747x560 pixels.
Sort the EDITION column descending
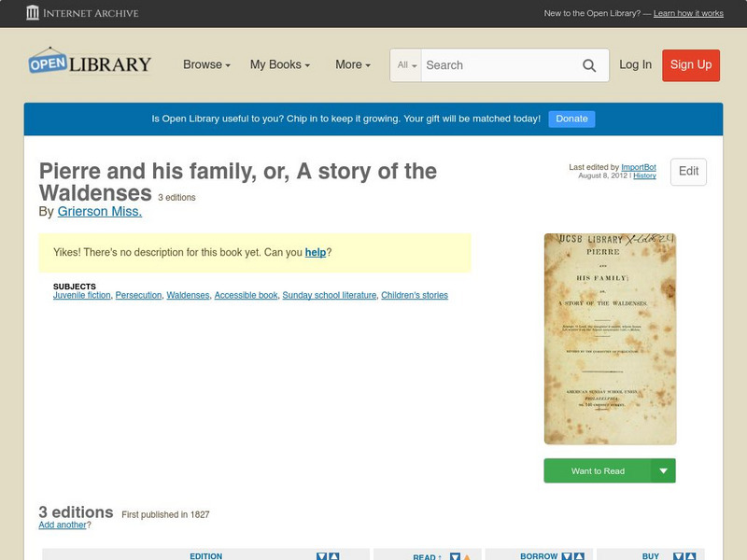[319, 555]
